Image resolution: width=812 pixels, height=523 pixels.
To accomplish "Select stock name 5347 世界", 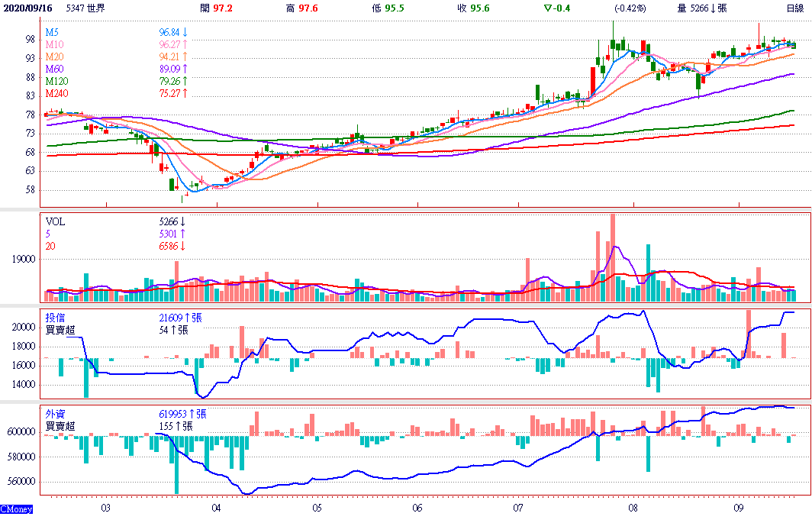I will (86, 8).
